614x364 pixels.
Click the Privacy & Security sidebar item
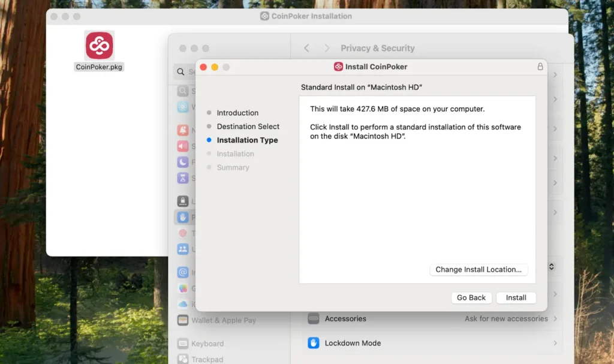tap(183, 217)
